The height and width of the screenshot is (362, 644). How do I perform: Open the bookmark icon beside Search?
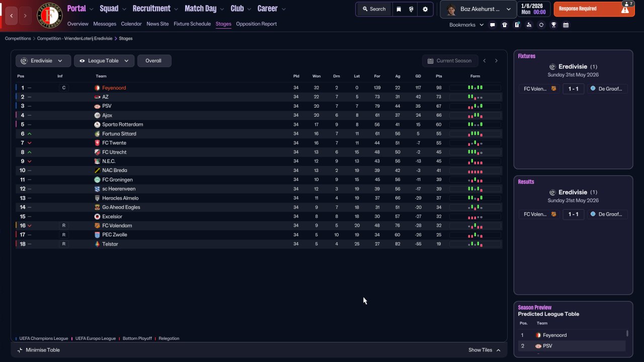399,9
